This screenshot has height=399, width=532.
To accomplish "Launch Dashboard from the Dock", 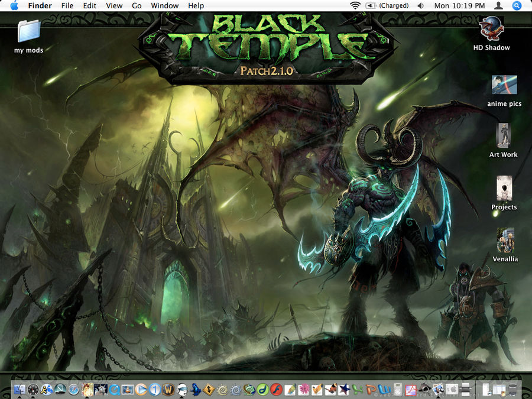I will 33,390.
